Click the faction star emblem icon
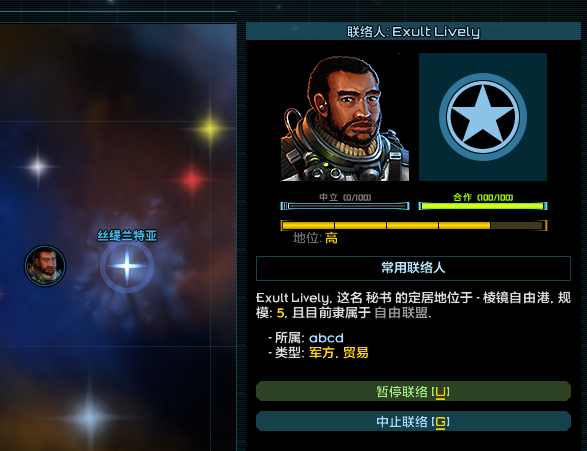The width and height of the screenshot is (587, 451). click(x=483, y=117)
